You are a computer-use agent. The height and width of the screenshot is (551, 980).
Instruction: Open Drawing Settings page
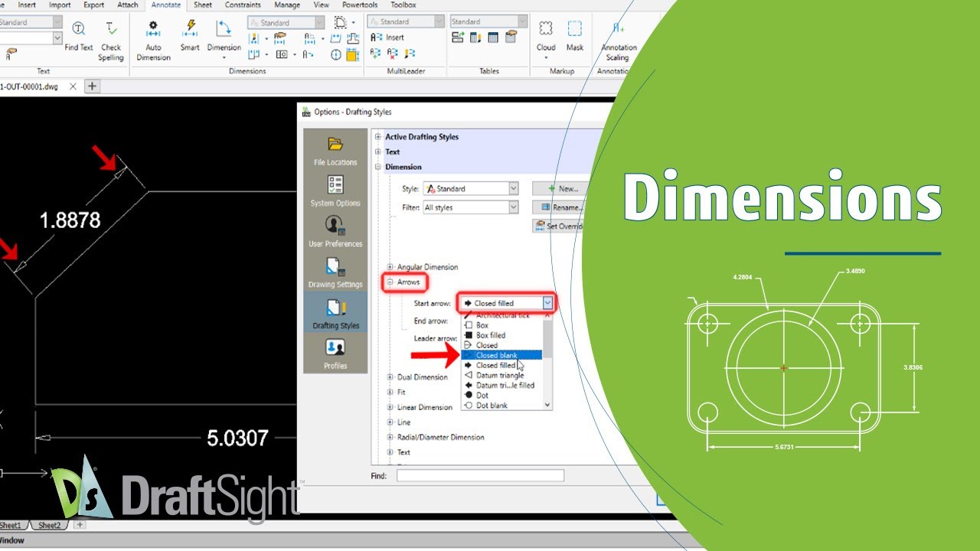point(335,272)
